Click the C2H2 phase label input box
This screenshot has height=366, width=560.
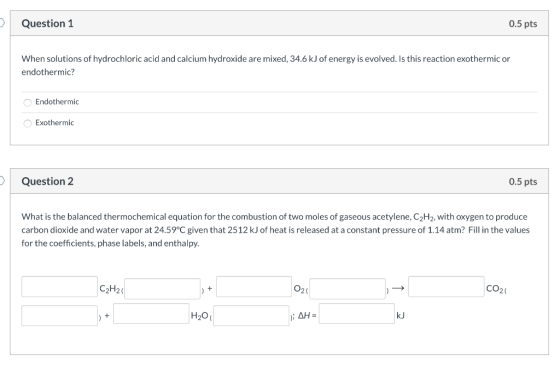pyautogui.click(x=162, y=289)
